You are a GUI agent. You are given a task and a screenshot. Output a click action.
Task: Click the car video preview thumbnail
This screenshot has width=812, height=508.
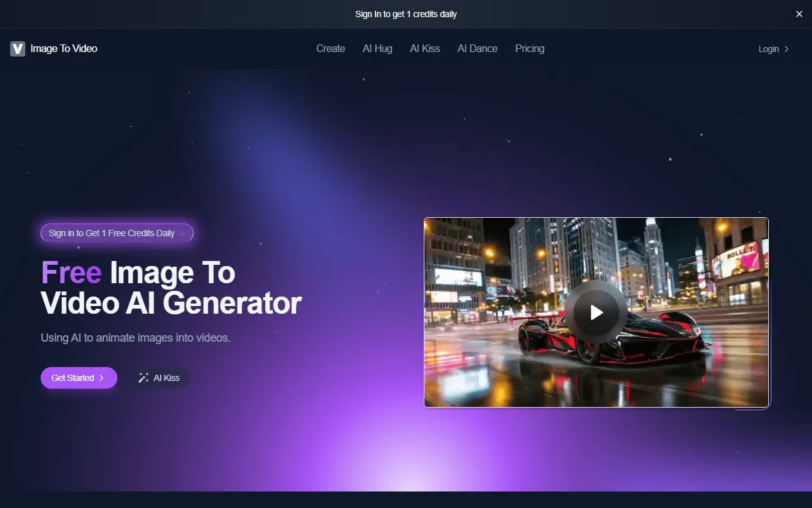coord(596,312)
